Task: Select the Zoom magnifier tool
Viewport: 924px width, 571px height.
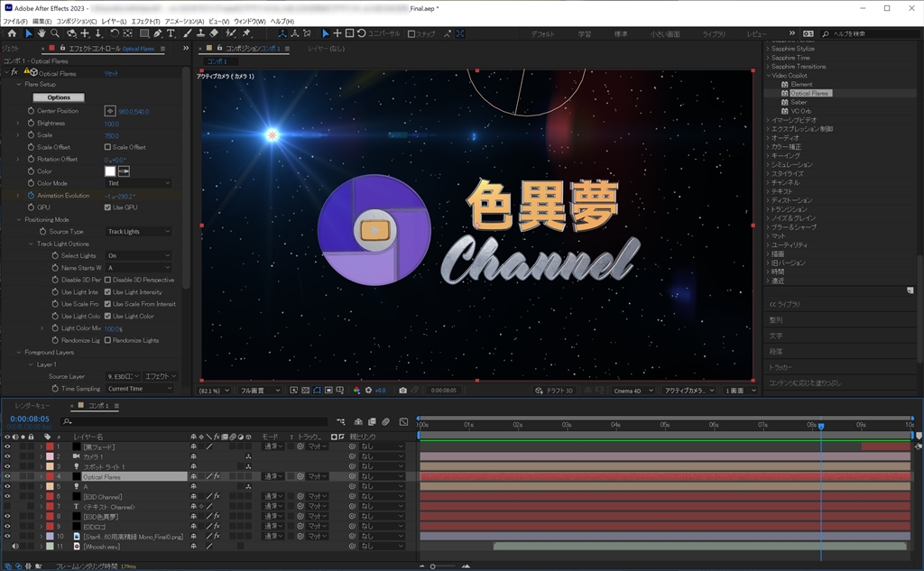Action: click(x=55, y=33)
